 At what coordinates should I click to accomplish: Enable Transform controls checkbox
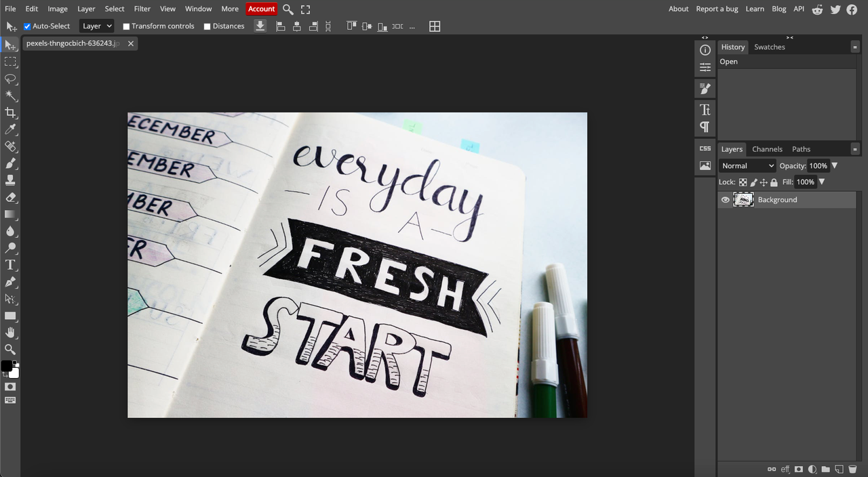point(126,26)
